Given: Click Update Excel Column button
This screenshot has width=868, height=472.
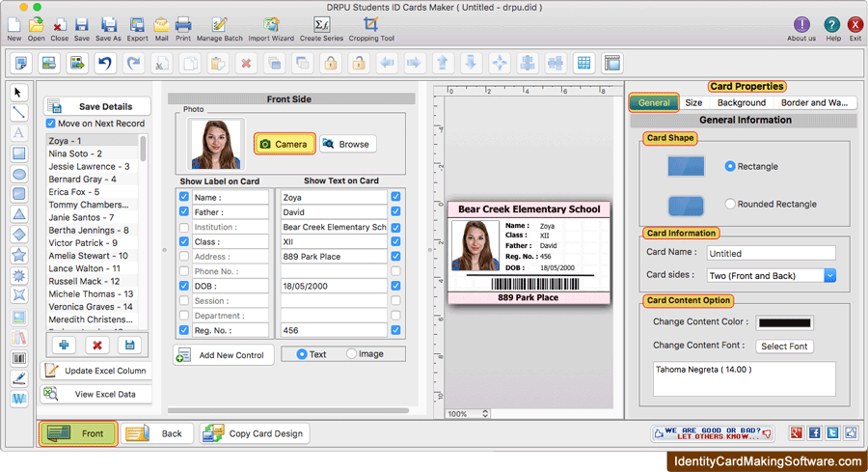Looking at the screenshot, I should tap(96, 371).
